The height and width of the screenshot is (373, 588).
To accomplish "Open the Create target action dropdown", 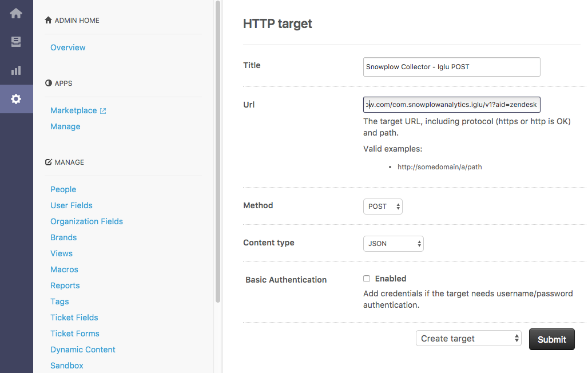I will pos(468,339).
